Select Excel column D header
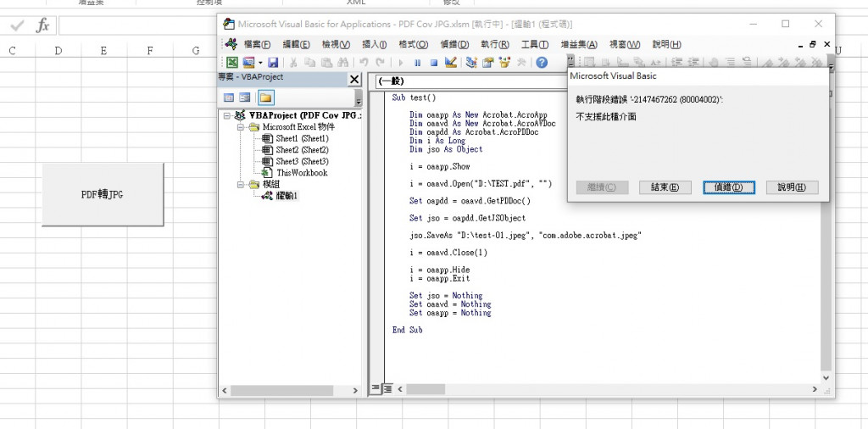Screen dimensions: 868x429 click(x=58, y=51)
